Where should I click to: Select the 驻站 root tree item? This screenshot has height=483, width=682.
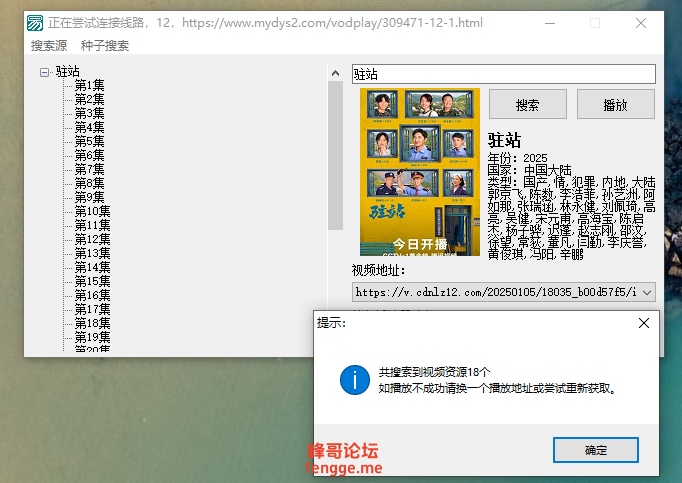(x=67, y=71)
